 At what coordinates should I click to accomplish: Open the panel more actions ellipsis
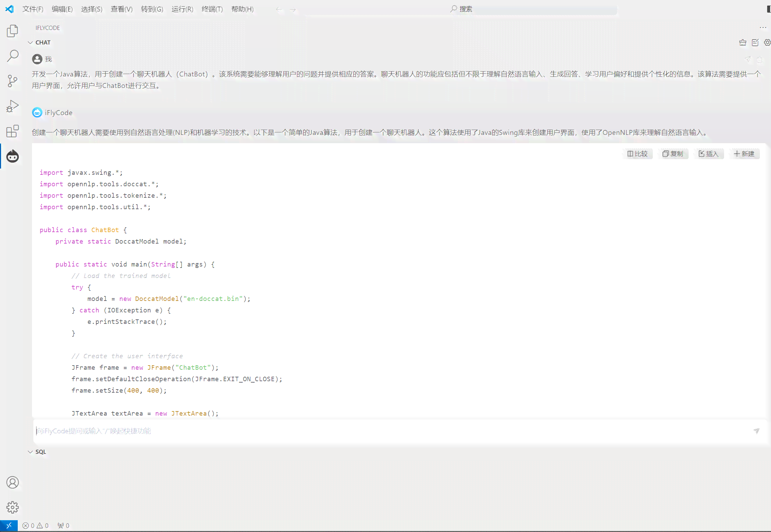coord(763,27)
